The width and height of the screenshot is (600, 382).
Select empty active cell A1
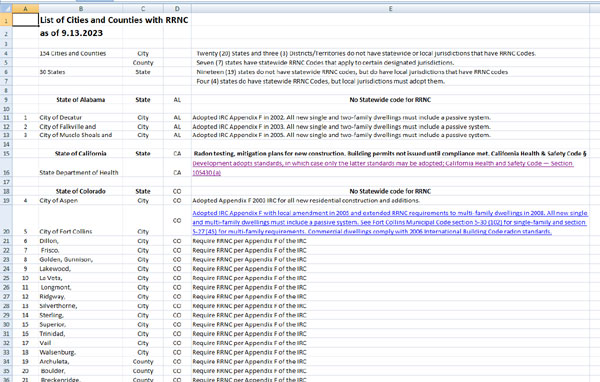25,20
